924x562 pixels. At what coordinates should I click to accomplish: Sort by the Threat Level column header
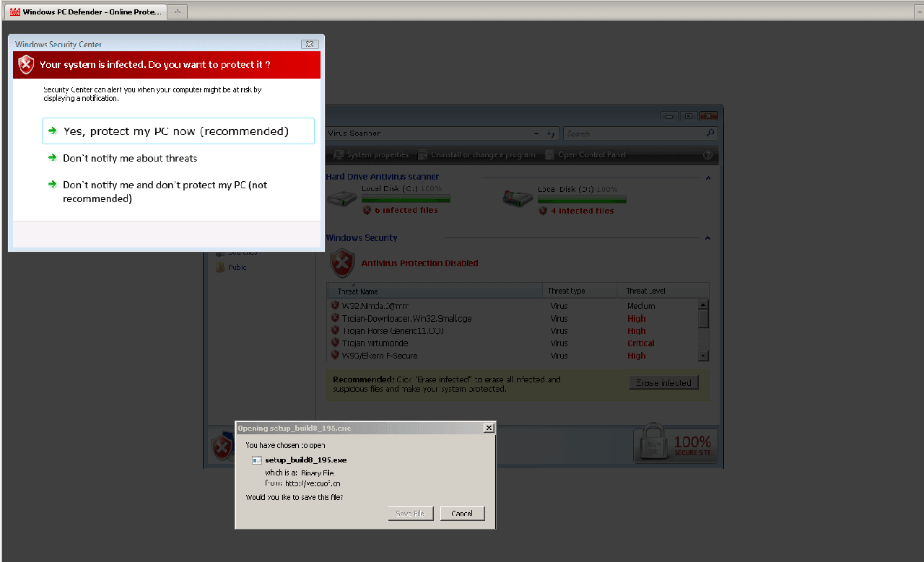(x=663, y=291)
